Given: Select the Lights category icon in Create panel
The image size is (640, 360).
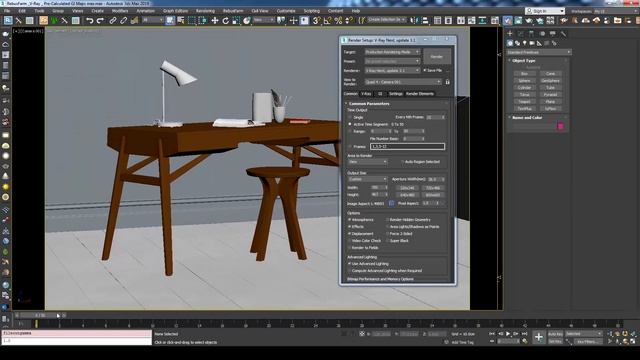Looking at the screenshot, I should tap(524, 43).
